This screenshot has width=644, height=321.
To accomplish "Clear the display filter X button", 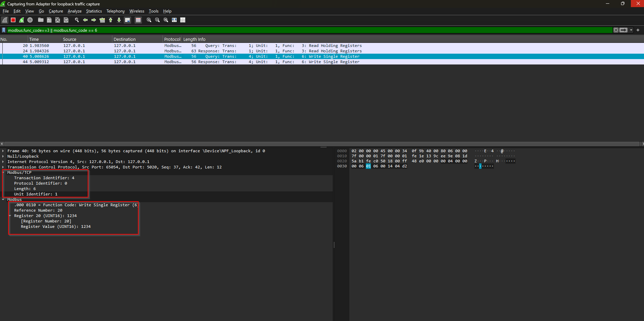I will pos(616,30).
